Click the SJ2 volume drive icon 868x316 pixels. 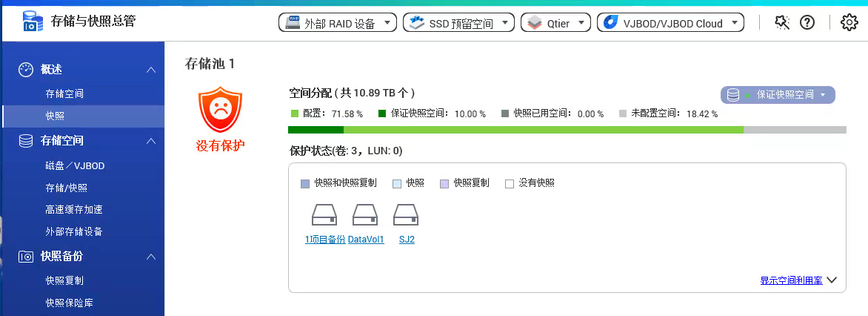406,214
